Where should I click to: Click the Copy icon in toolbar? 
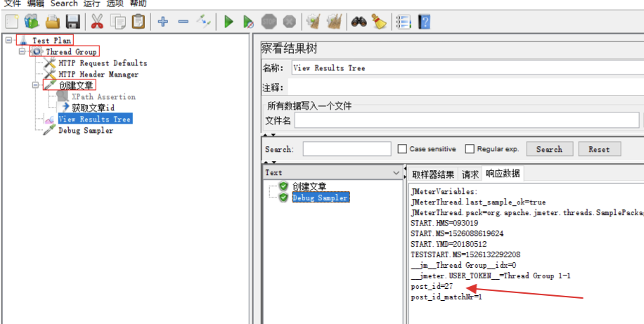click(x=118, y=21)
